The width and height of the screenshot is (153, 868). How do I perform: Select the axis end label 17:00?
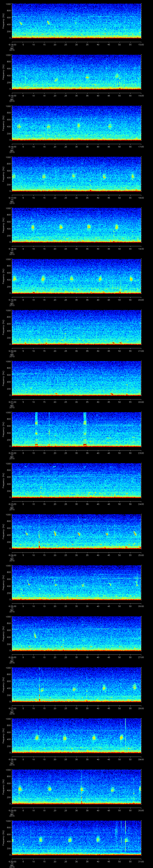pyautogui.click(x=141, y=147)
